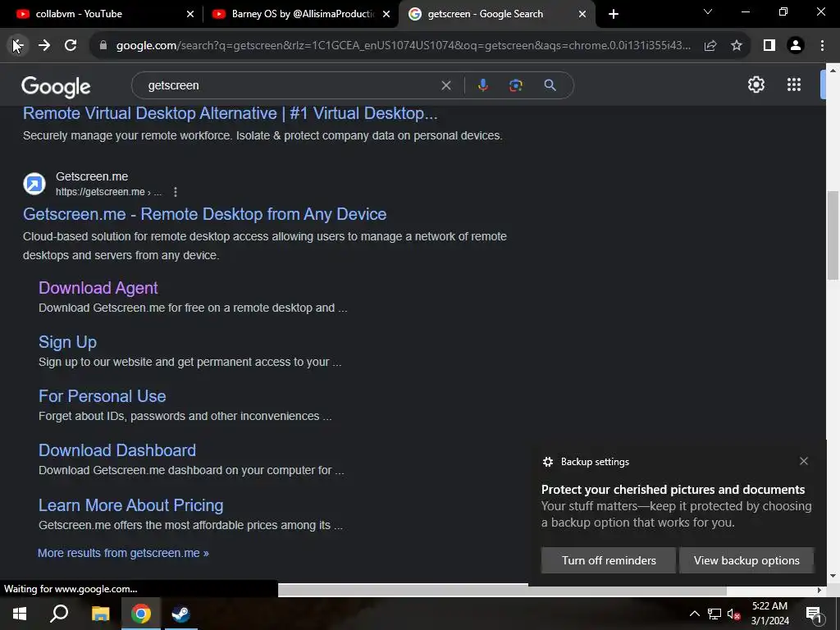Open the Download Dashboard sitelink

click(x=117, y=450)
